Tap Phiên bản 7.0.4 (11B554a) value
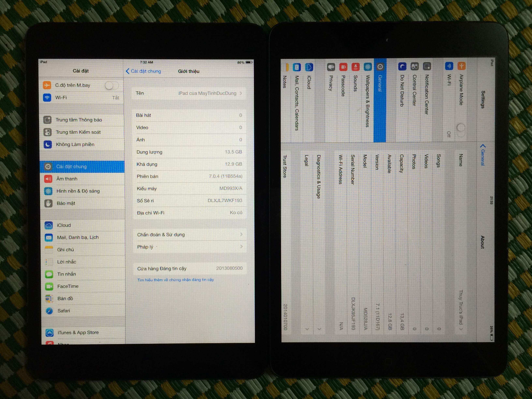This screenshot has height=399, width=532. coord(226,176)
